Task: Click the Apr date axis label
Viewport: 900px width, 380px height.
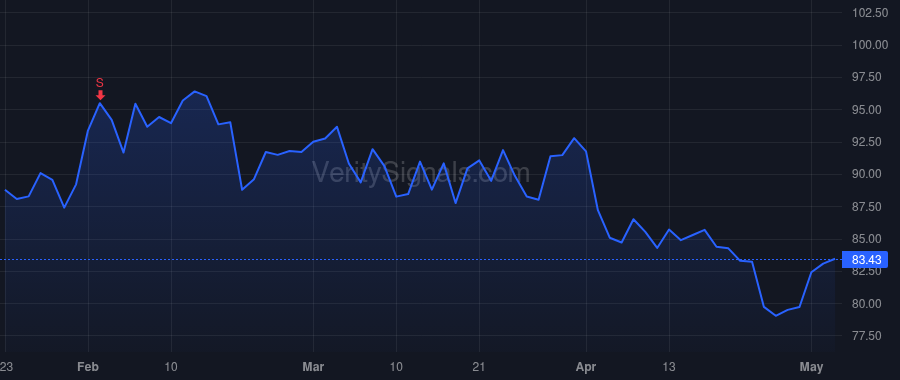Action: tap(586, 367)
